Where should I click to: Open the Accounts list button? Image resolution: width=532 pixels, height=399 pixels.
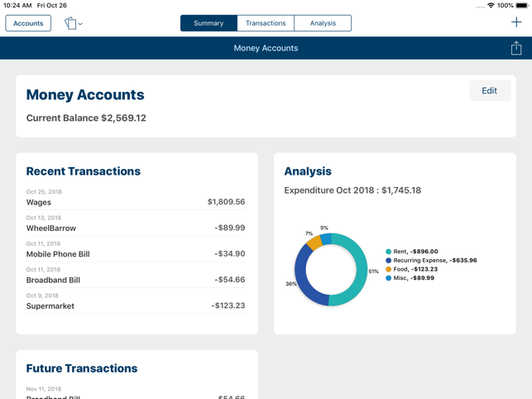pyautogui.click(x=28, y=23)
